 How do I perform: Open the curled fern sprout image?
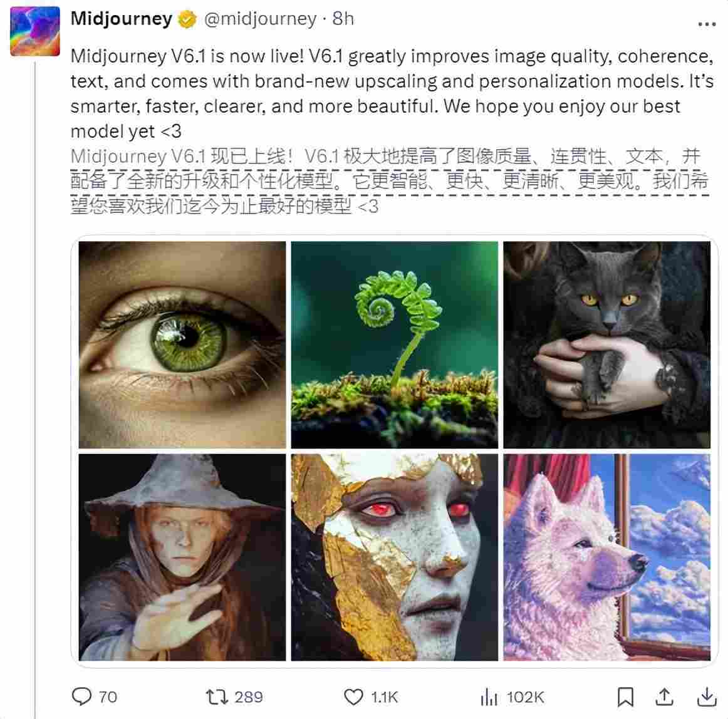click(393, 343)
